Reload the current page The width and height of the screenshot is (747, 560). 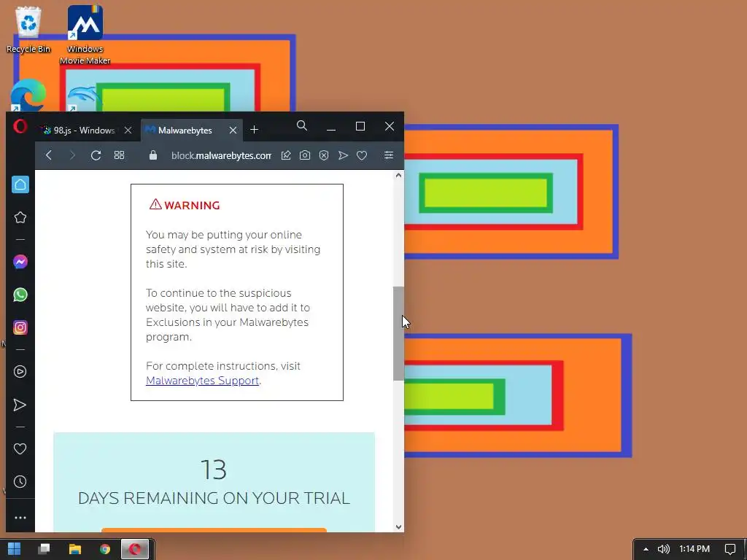pyautogui.click(x=96, y=155)
